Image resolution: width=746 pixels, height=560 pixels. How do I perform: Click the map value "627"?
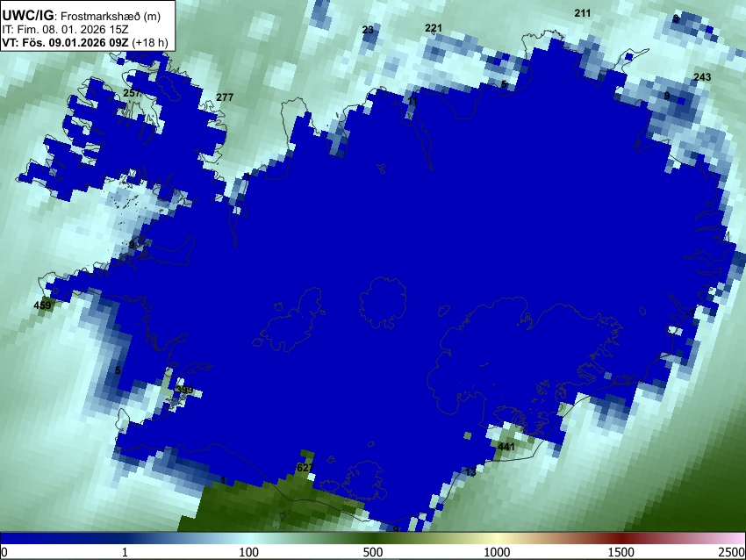[x=305, y=468]
